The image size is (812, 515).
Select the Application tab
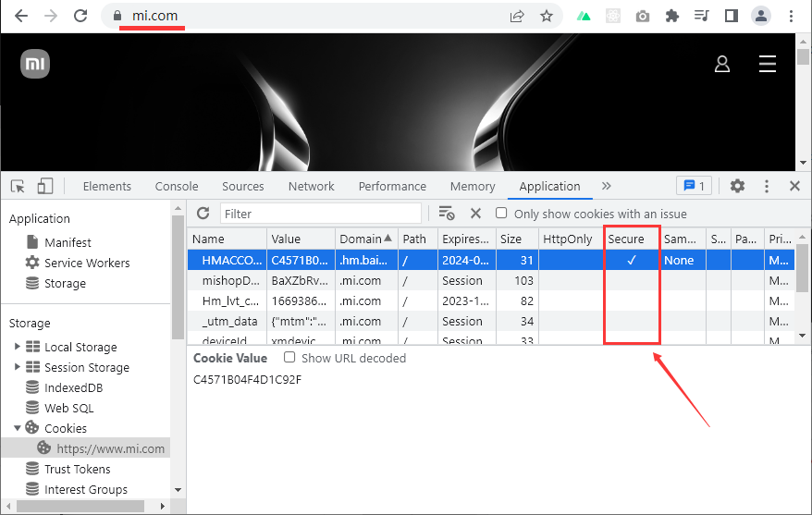[549, 186]
